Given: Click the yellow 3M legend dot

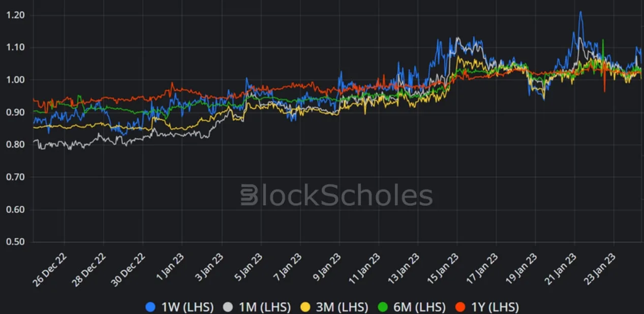Looking at the screenshot, I should point(305,307).
